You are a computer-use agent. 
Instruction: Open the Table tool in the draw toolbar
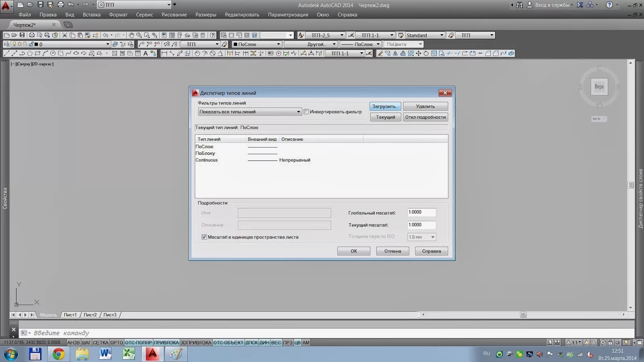[138, 53]
